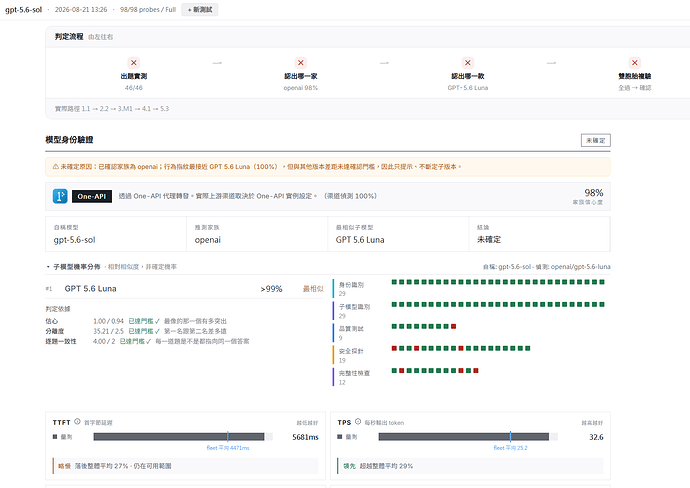Open the TPS info circle icon
Image resolution: width=690 pixels, height=488 pixels.
pyautogui.click(x=358, y=422)
